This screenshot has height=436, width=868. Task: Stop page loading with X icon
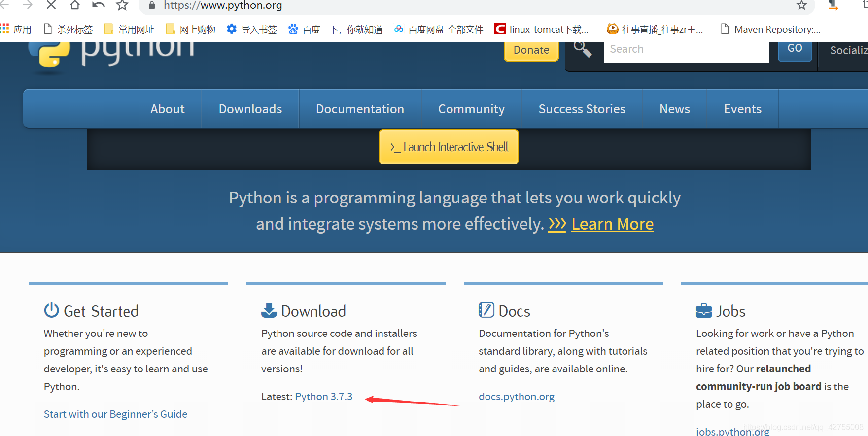51,5
